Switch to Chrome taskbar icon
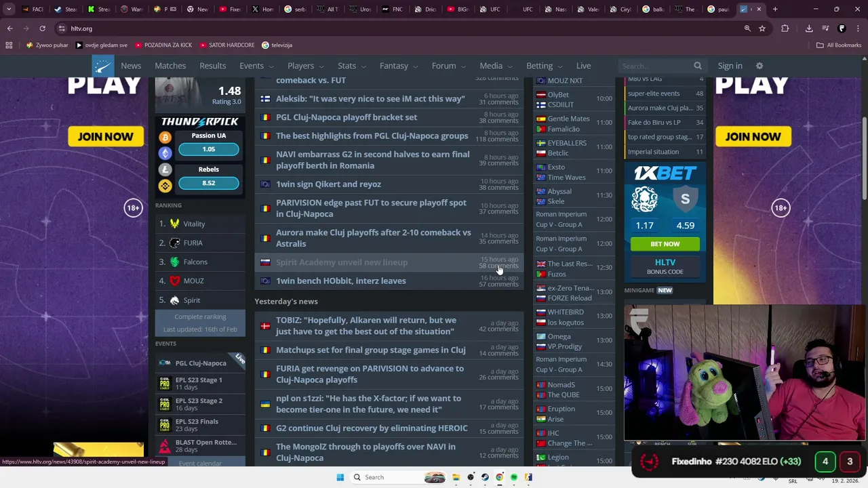868x488 pixels. coord(500,477)
